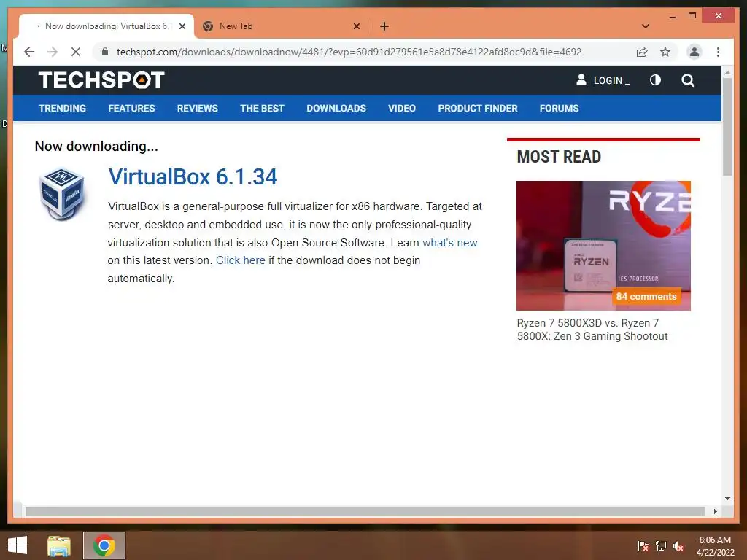Stop loading the page
The width and height of the screenshot is (747, 560).
[x=76, y=52]
